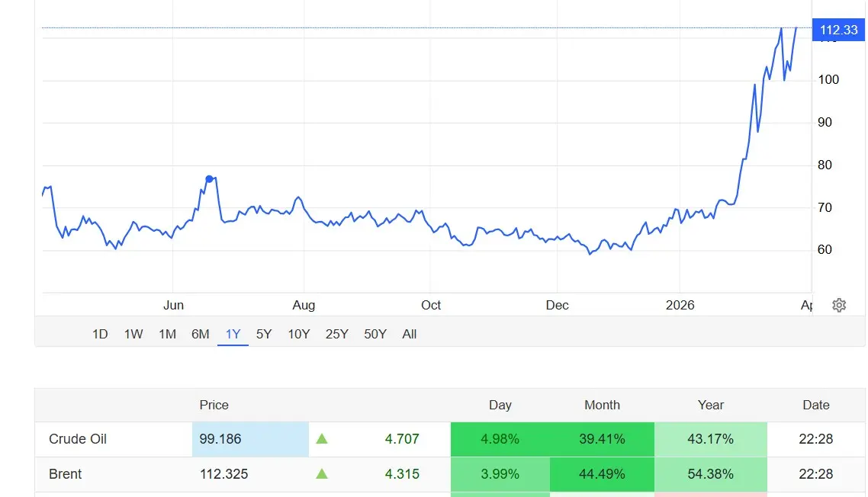This screenshot has width=868, height=497.
Task: Click the blue data point marker in June
Action: [209, 179]
